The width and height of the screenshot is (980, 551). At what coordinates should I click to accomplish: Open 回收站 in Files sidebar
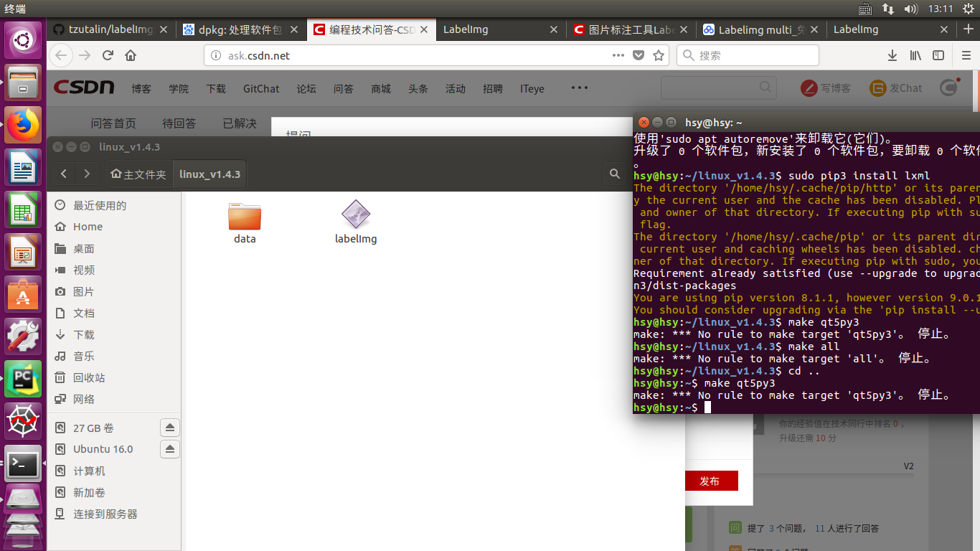click(81, 377)
